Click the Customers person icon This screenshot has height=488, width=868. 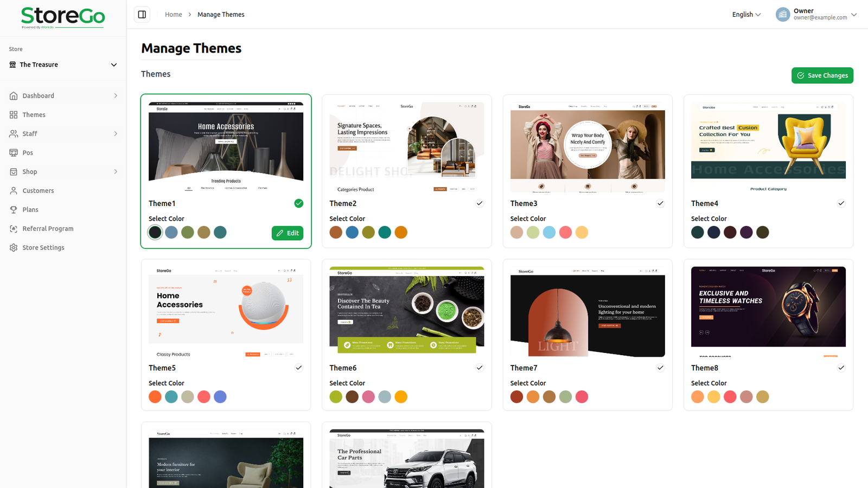pos(14,191)
